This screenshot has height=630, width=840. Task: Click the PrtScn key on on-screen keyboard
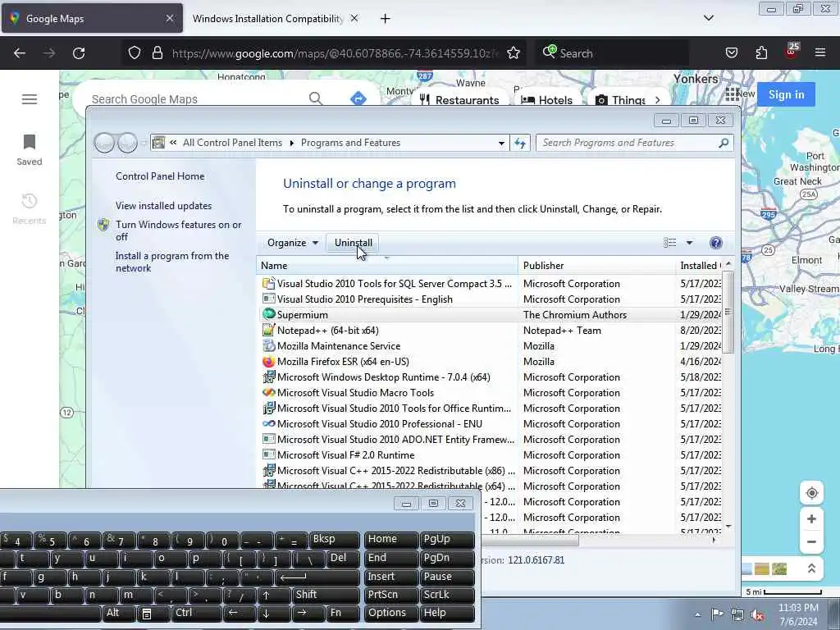[391, 595]
